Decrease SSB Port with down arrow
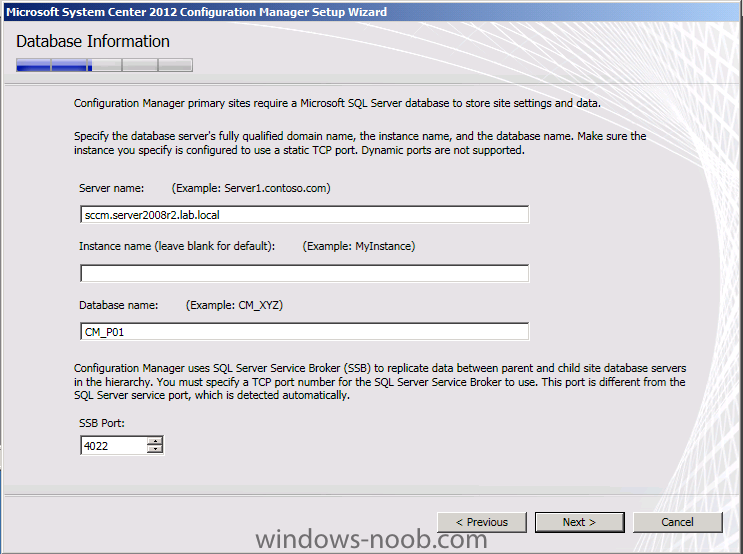The image size is (743, 554). click(155, 450)
